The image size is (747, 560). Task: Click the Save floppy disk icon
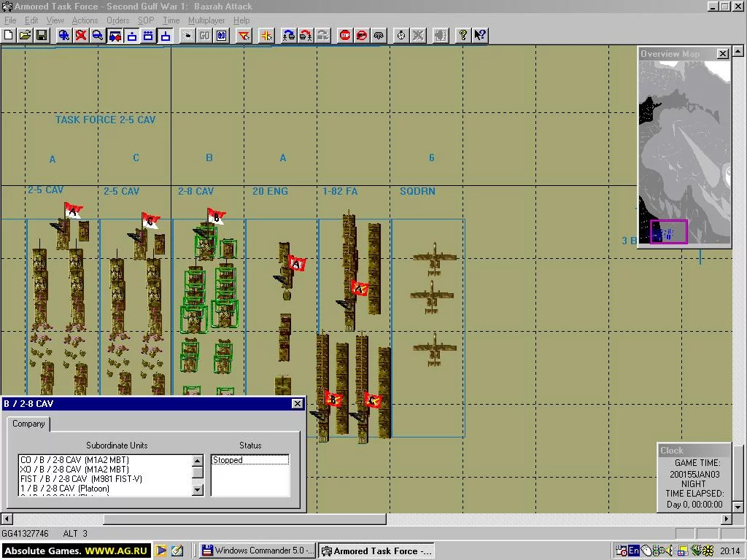(x=42, y=35)
